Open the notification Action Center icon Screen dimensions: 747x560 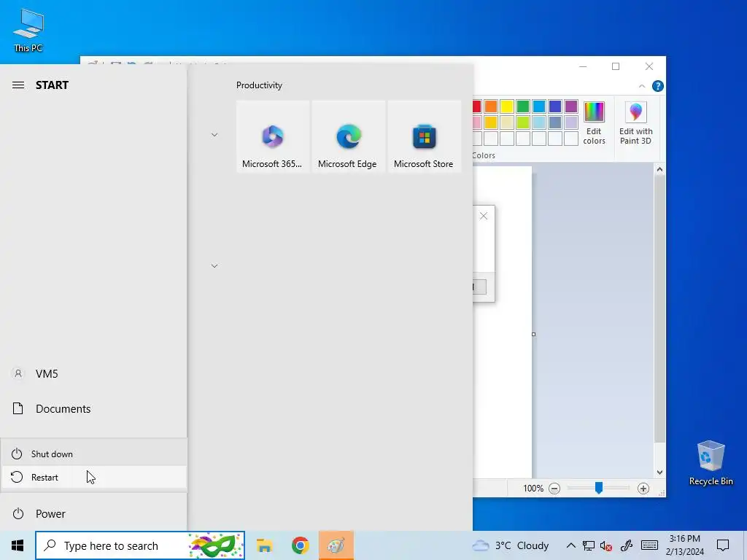point(723,545)
